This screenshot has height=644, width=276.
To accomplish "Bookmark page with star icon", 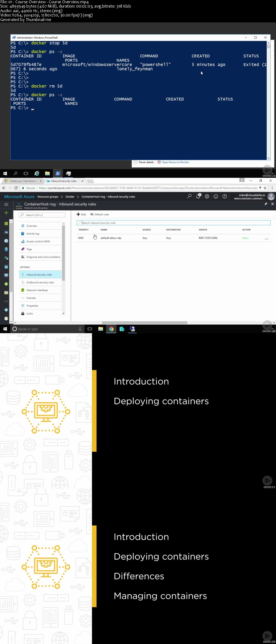I will pyautogui.click(x=265, y=188).
